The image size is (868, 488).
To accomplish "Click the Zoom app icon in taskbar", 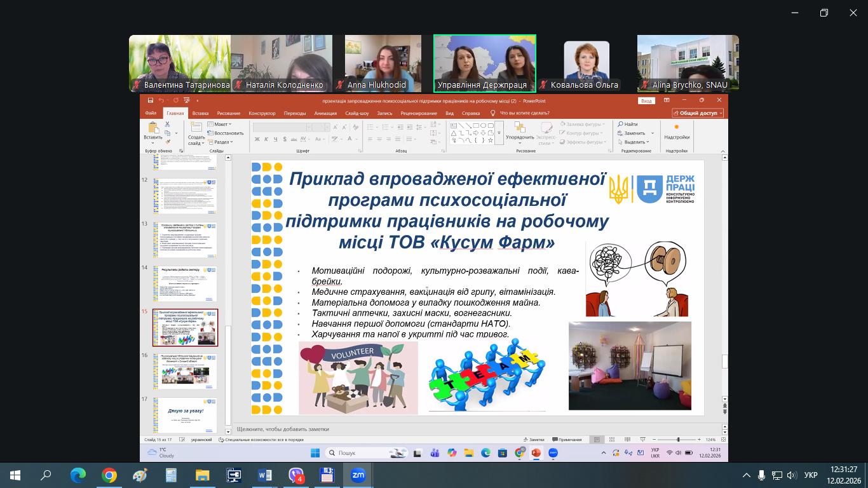I will (358, 475).
